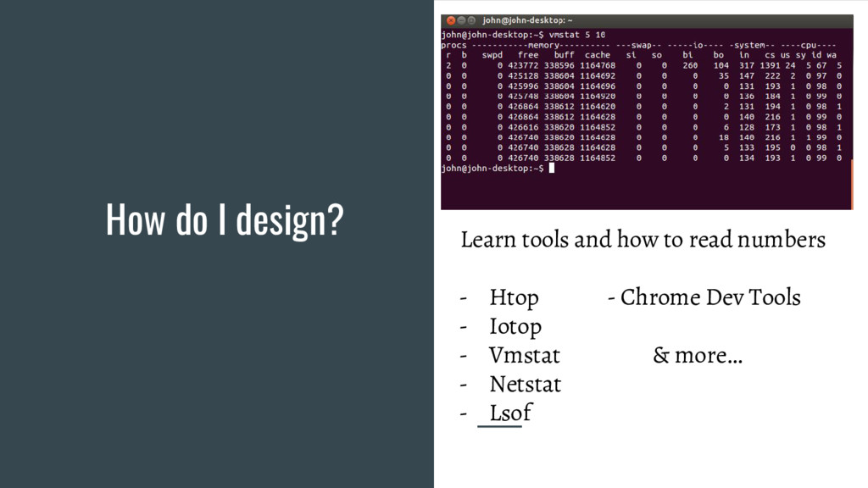
Task: Click the 'Htop' list item
Action: coord(514,297)
